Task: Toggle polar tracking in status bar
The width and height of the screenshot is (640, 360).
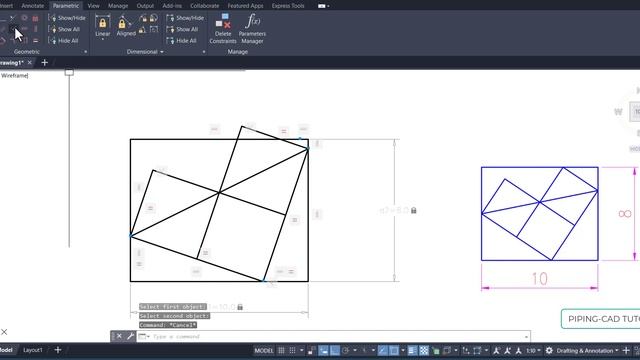Action: click(x=346, y=350)
